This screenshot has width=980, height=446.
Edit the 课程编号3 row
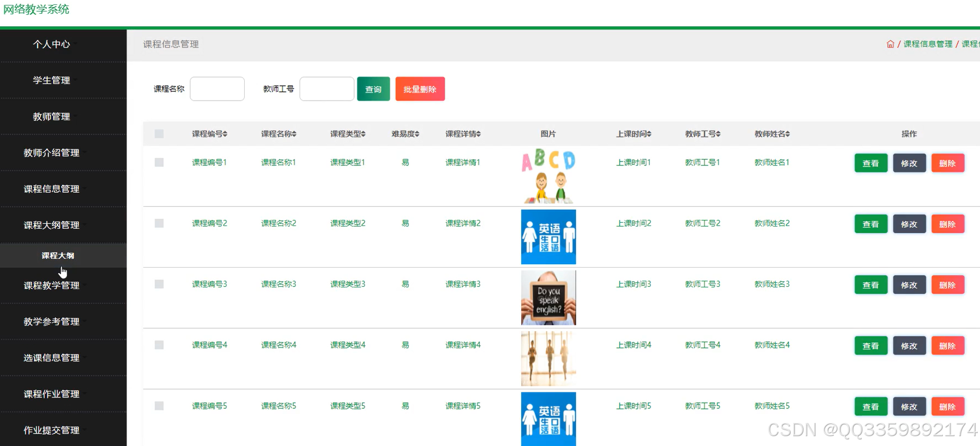click(909, 285)
